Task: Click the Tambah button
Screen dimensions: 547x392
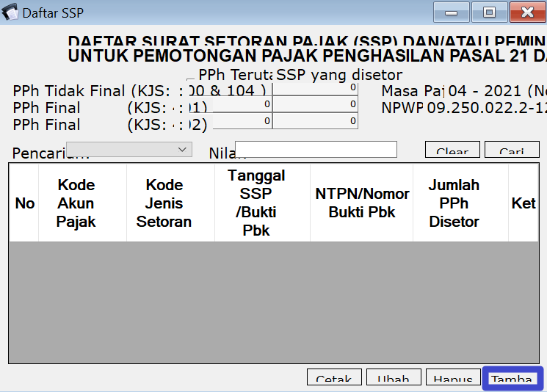Action: 512,378
